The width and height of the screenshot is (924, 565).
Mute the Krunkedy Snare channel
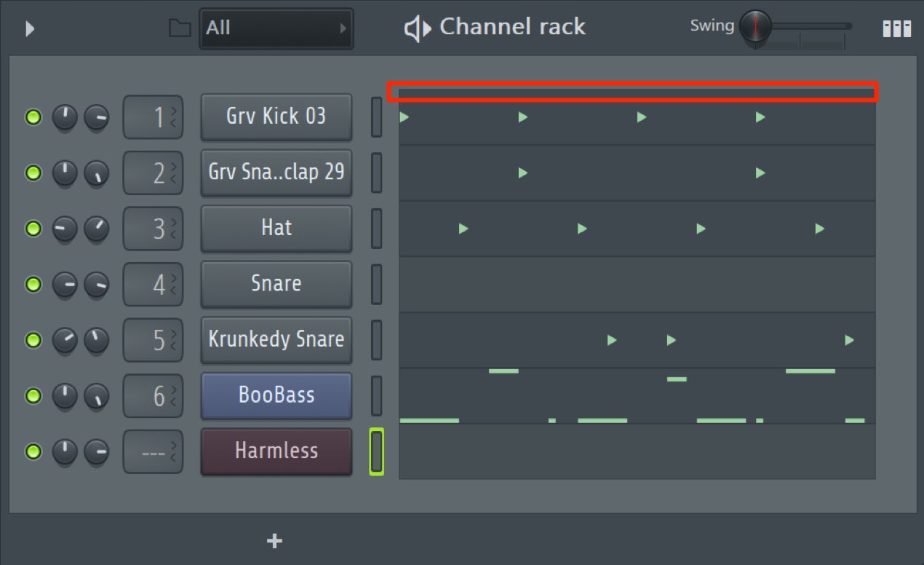coord(33,340)
